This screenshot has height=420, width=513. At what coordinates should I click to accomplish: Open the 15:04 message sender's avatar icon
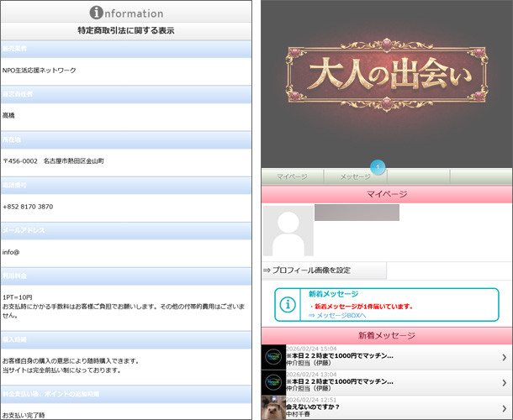tap(273, 358)
